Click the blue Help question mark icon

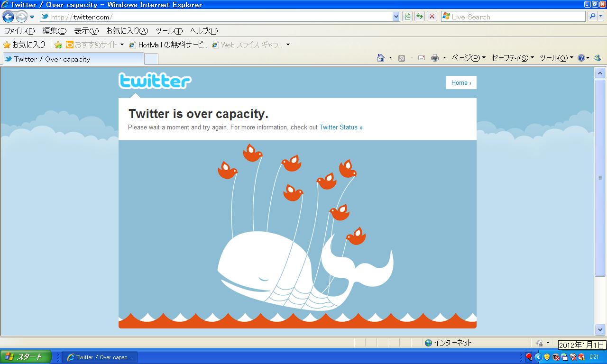(x=581, y=58)
